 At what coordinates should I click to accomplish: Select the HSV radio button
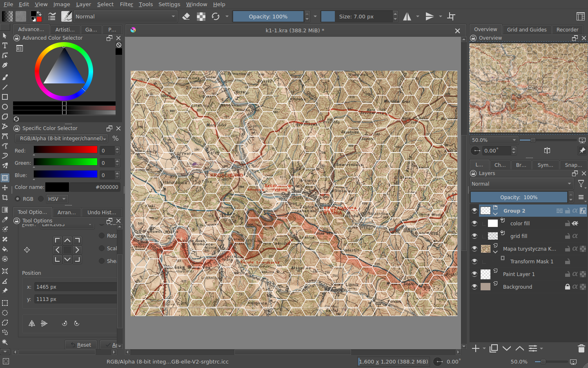pos(41,199)
